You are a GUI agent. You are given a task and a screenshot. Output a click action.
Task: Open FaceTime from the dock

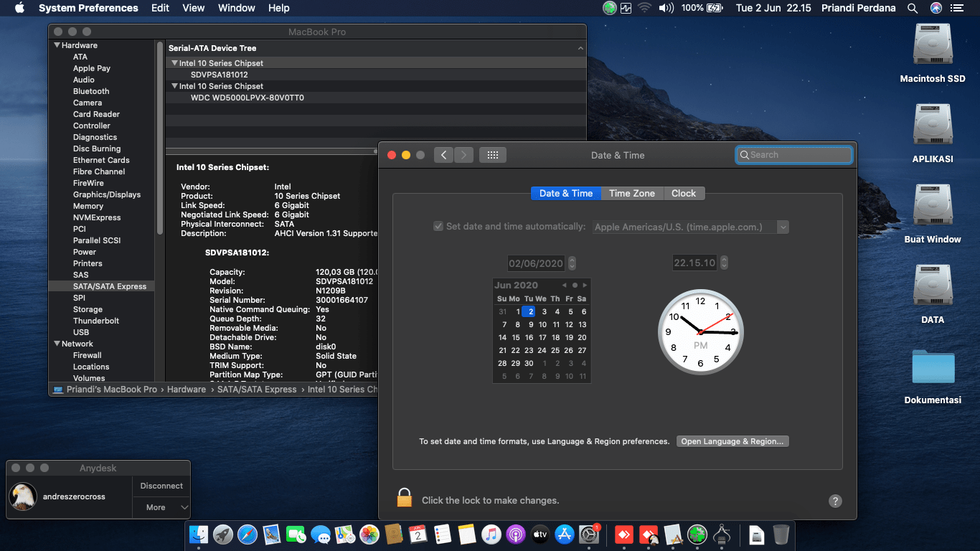296,534
